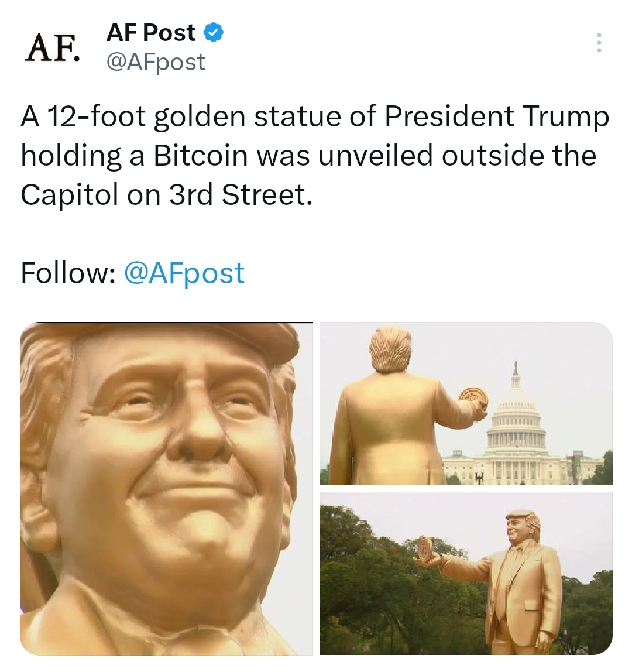Click the word 'Bitcoin' in the tweet

click(x=201, y=155)
